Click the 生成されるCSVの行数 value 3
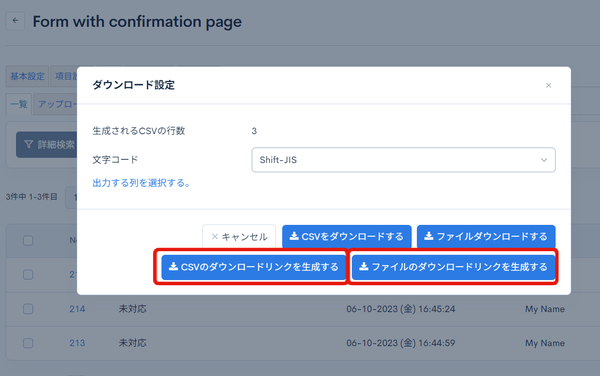 (254, 131)
